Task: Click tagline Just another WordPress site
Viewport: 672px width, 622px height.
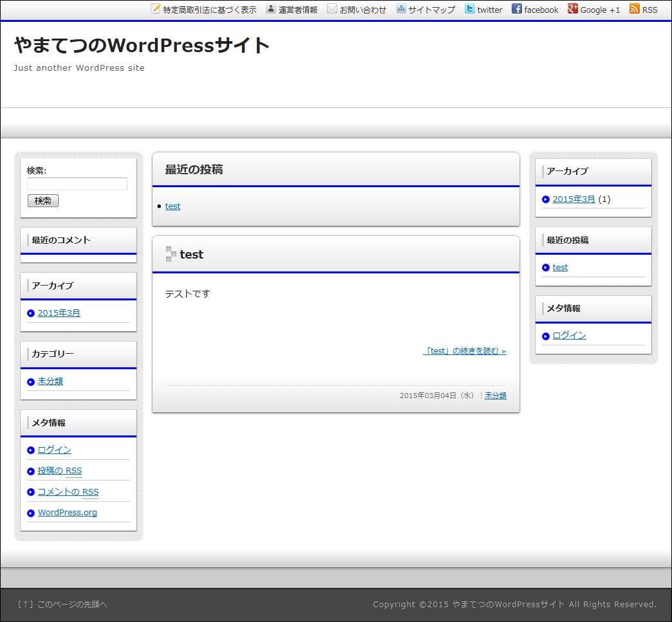Action: [79, 68]
